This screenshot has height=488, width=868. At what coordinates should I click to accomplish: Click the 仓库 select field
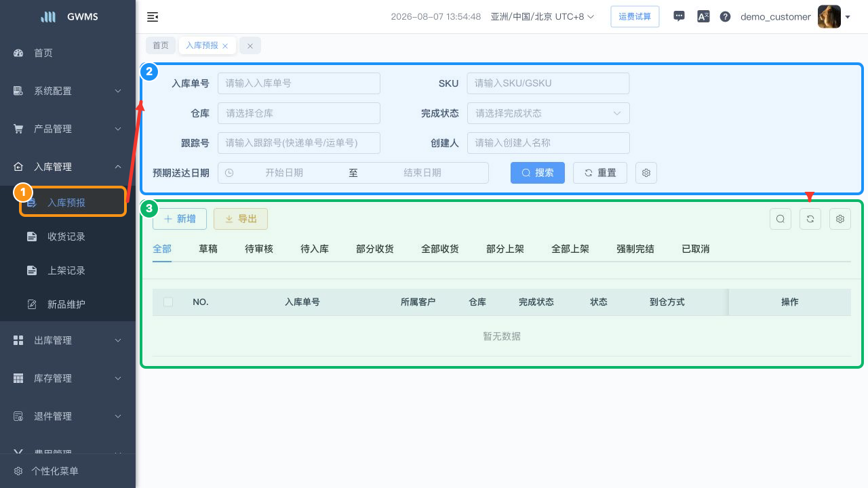point(299,113)
